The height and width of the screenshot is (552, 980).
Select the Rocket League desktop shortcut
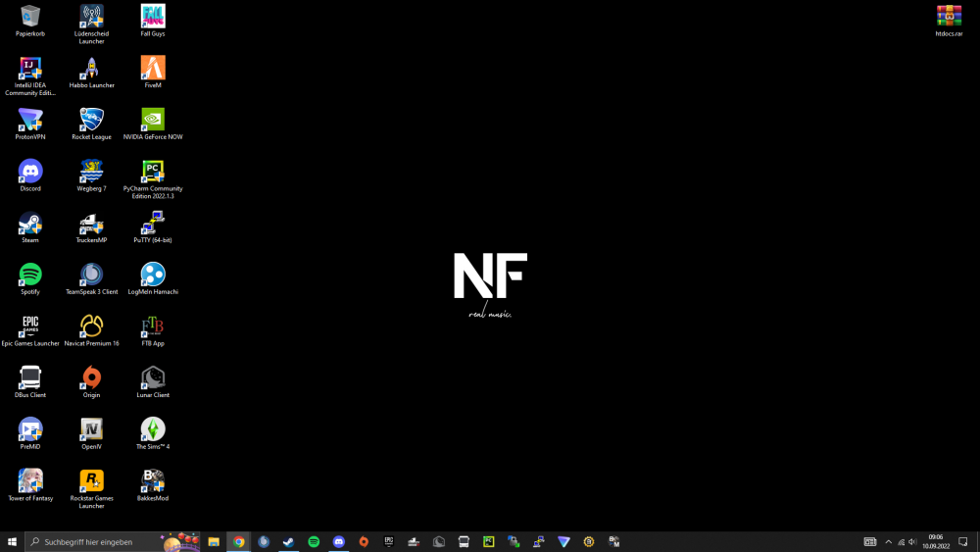point(91,120)
